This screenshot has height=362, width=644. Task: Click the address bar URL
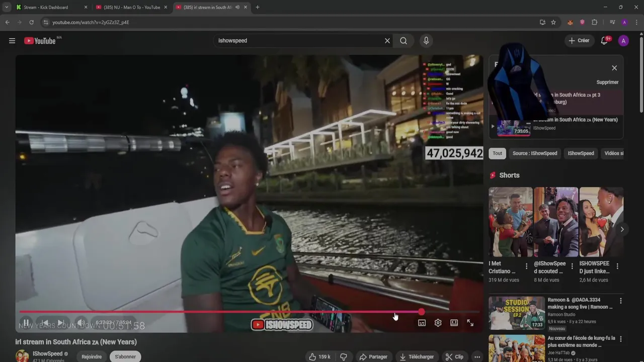91,23
